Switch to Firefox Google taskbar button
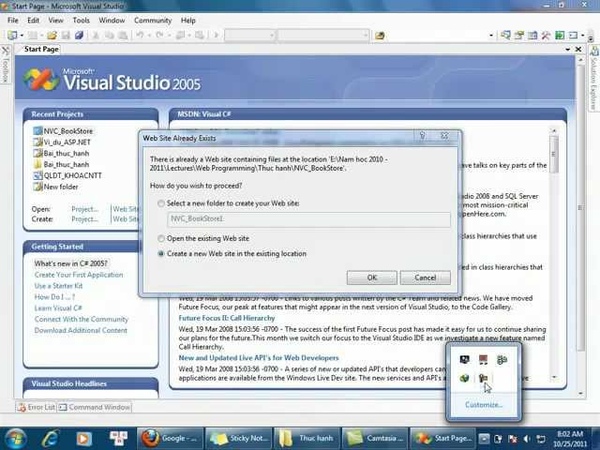 [170, 439]
